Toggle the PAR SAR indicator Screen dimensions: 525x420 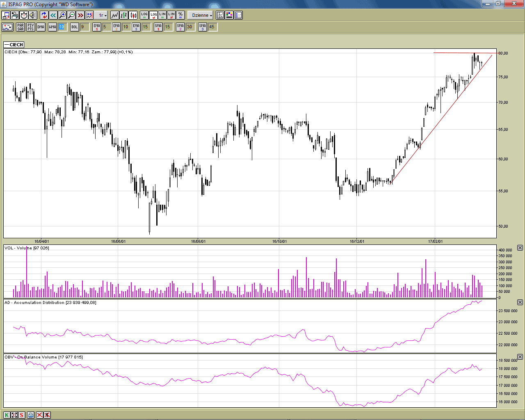pyautogui.click(x=21, y=27)
